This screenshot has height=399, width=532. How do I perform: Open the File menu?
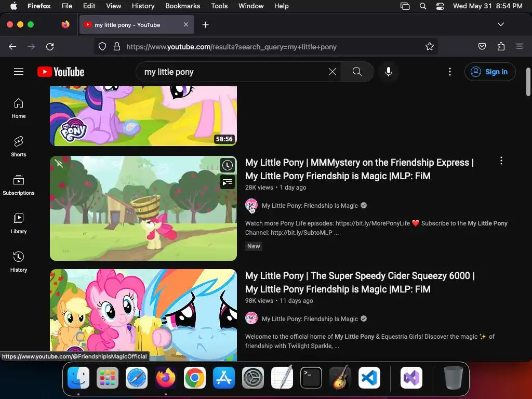pos(66,6)
